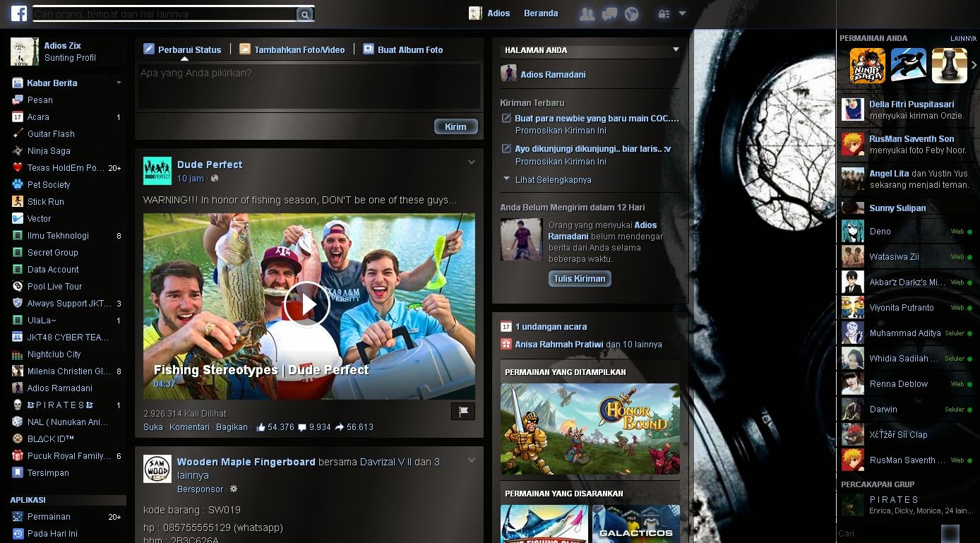This screenshot has width=980, height=543.
Task: Open Ninja Saga in the left sidebar
Action: coord(49,151)
